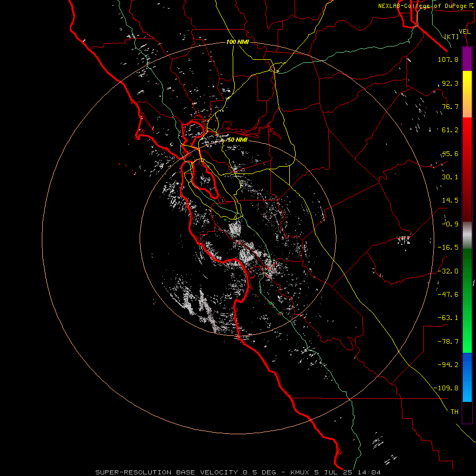The image size is (476, 476).
Task: Pick the purple segment of velocity color bar
Action: click(x=467, y=59)
